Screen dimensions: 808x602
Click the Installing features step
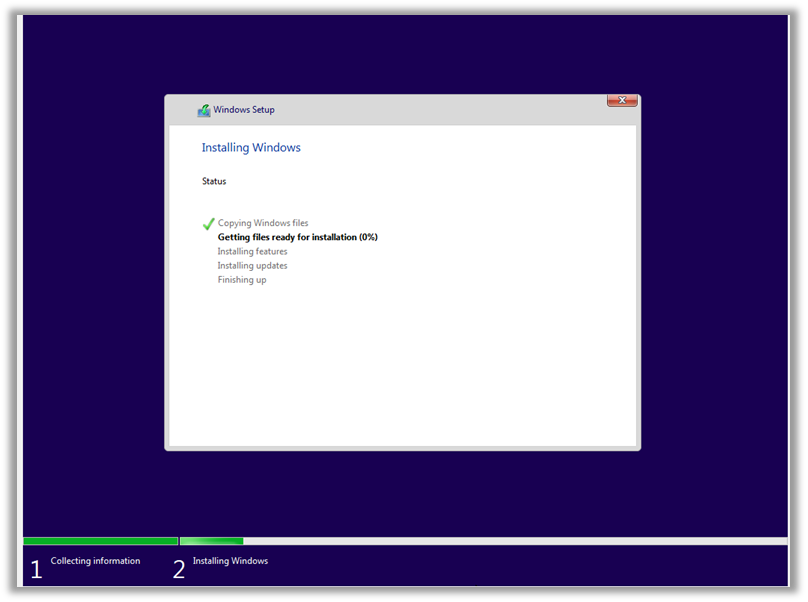pyautogui.click(x=252, y=251)
